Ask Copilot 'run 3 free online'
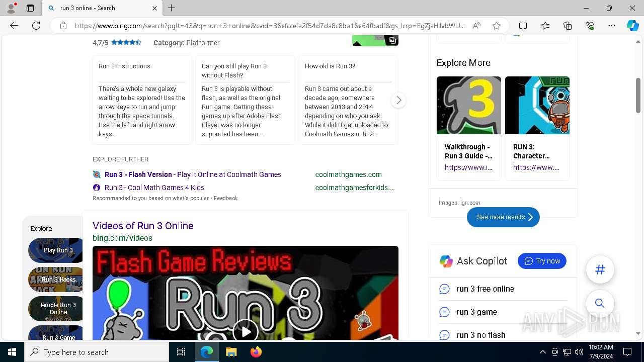The width and height of the screenshot is (644, 362). pos(485,289)
